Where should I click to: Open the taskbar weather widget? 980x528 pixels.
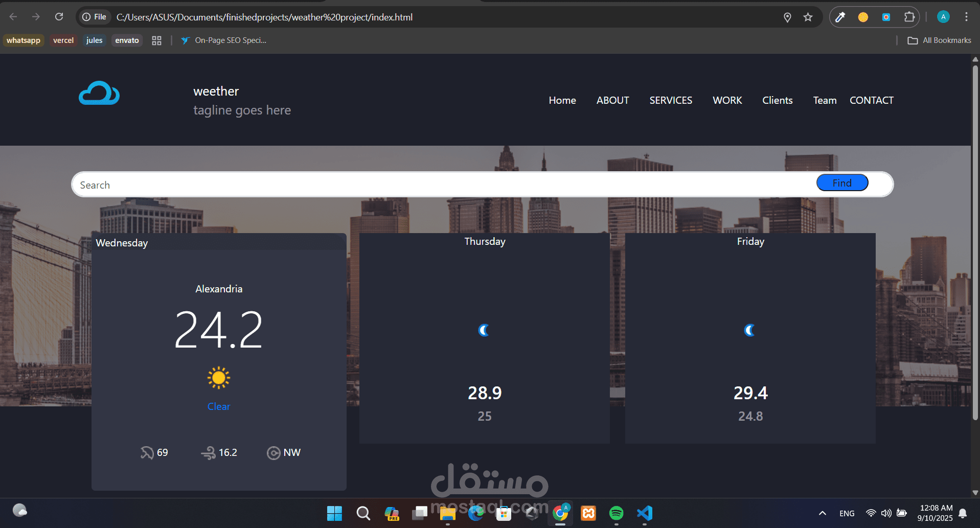click(19, 510)
